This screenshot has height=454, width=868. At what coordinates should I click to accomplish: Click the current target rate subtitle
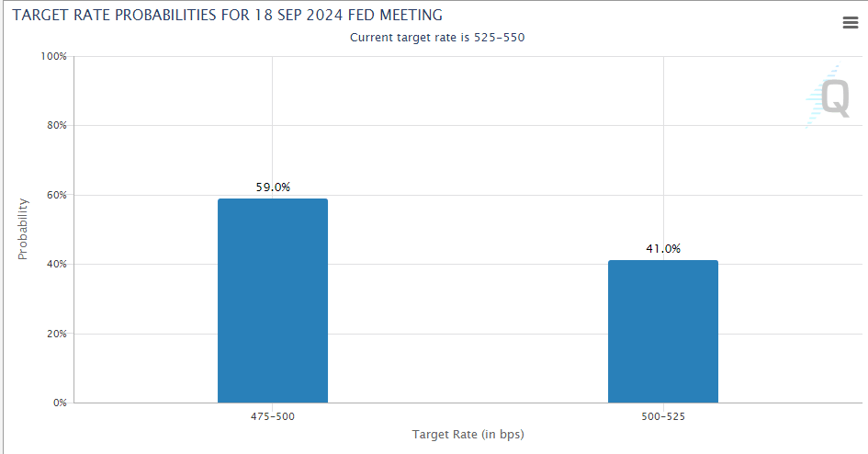coord(437,37)
